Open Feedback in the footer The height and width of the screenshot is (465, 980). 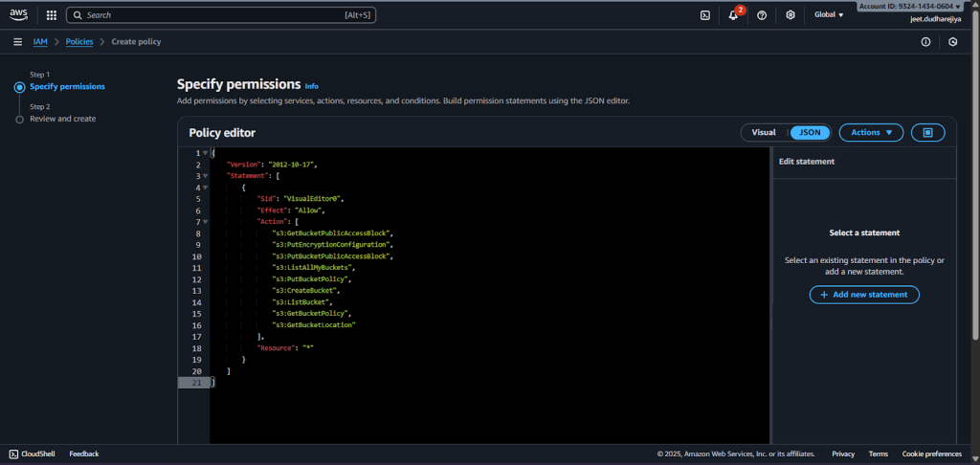pos(84,454)
